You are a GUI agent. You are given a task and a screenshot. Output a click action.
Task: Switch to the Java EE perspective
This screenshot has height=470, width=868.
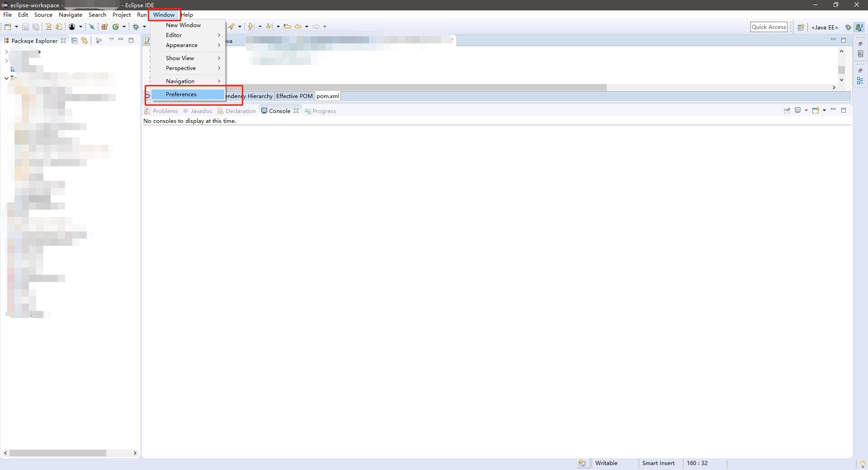pos(825,27)
